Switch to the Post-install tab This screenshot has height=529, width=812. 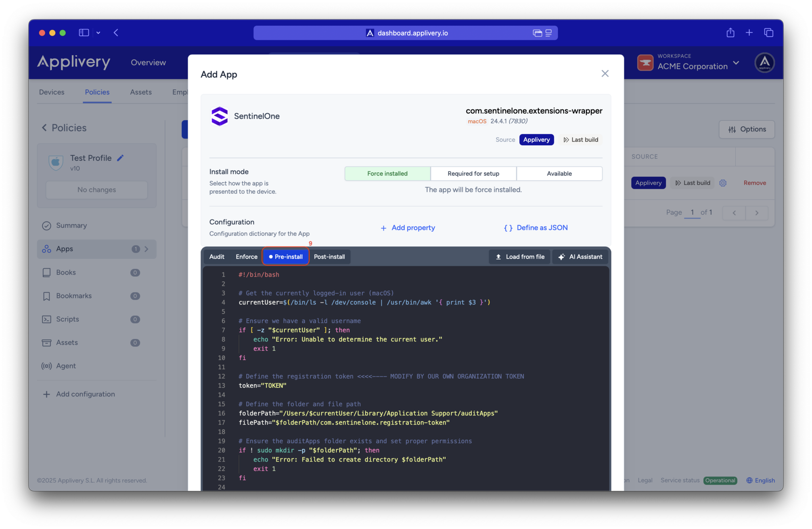[329, 256]
